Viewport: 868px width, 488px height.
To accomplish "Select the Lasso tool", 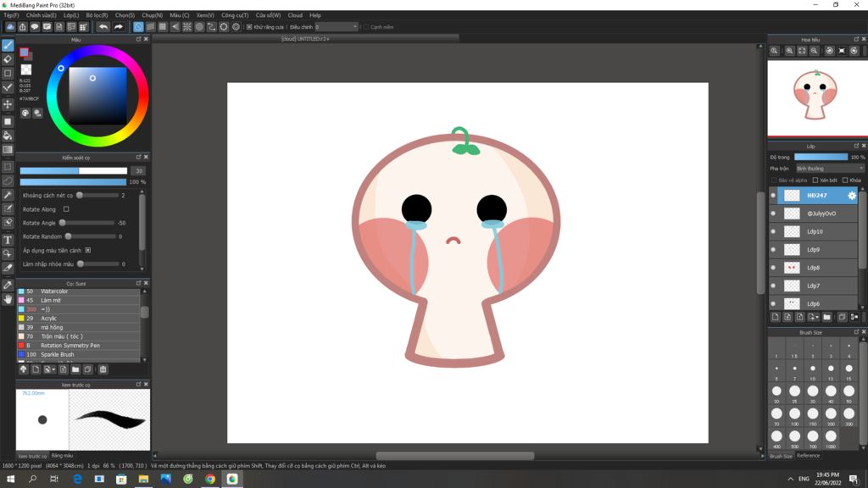I will point(8,181).
